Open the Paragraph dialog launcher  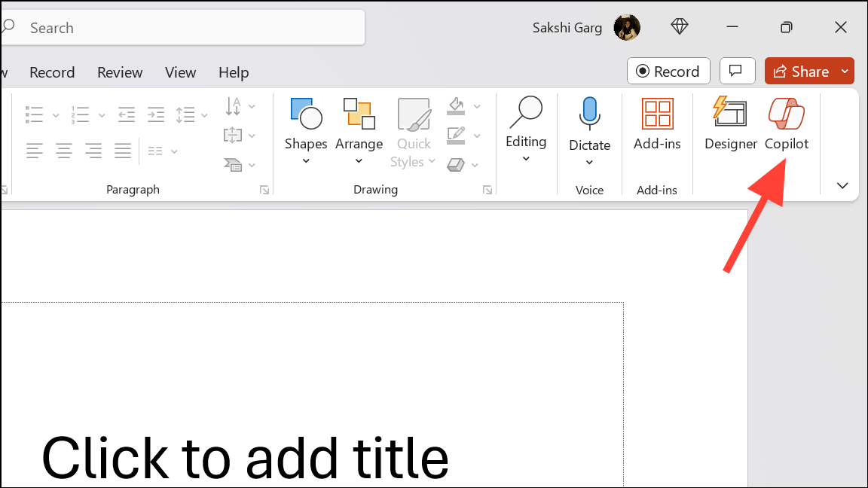point(264,189)
